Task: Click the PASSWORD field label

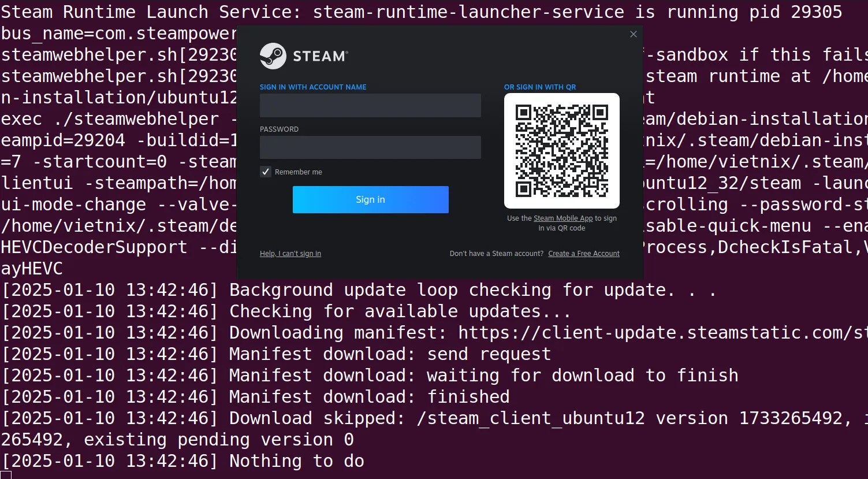Action: (x=279, y=129)
